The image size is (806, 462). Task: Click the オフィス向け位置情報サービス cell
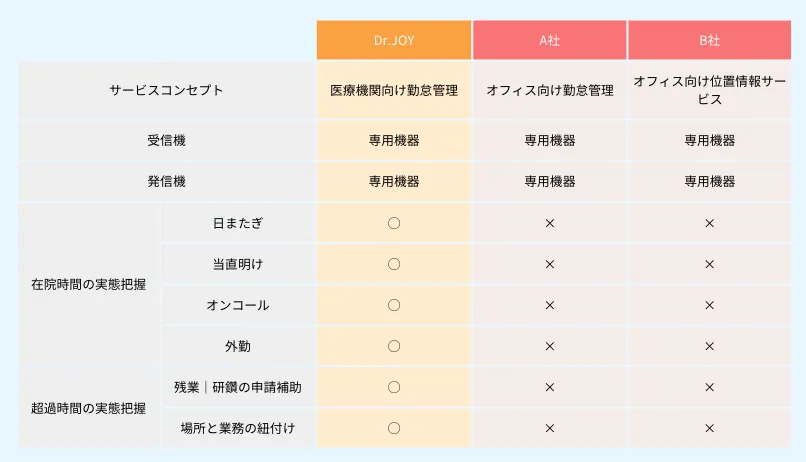pos(709,90)
